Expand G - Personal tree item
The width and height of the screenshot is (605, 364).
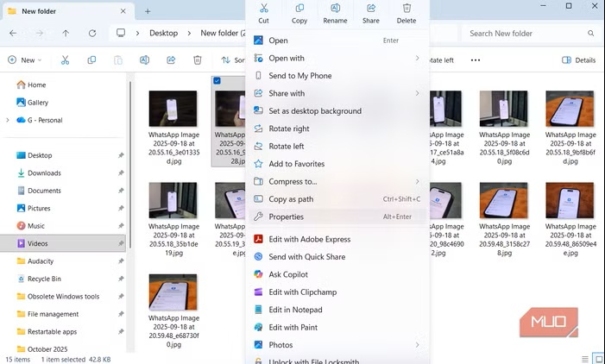click(x=9, y=120)
